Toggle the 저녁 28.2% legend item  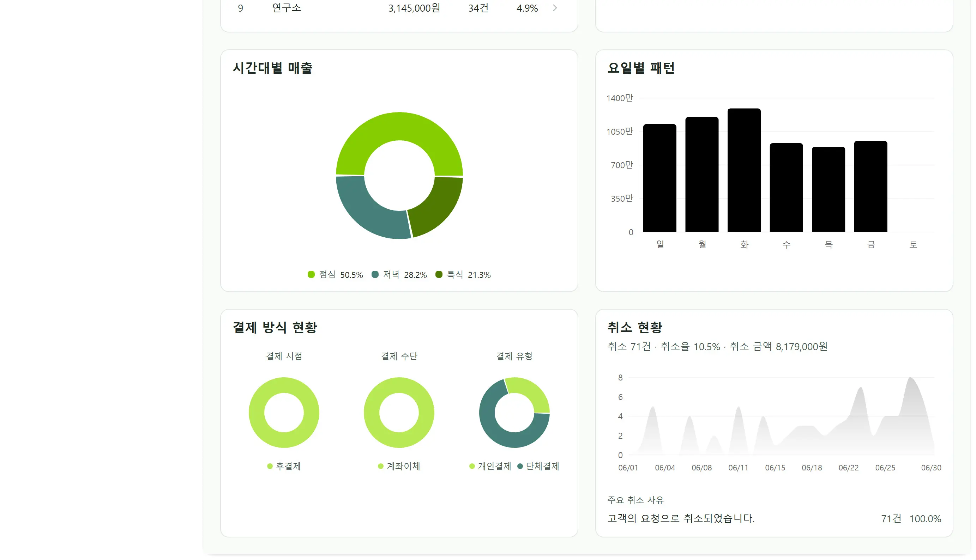coord(399,275)
